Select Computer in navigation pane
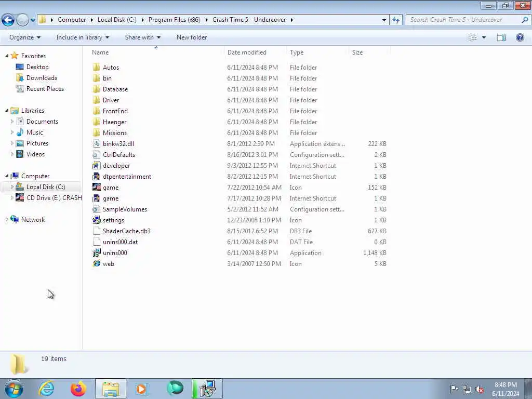532x399 pixels. click(x=35, y=176)
